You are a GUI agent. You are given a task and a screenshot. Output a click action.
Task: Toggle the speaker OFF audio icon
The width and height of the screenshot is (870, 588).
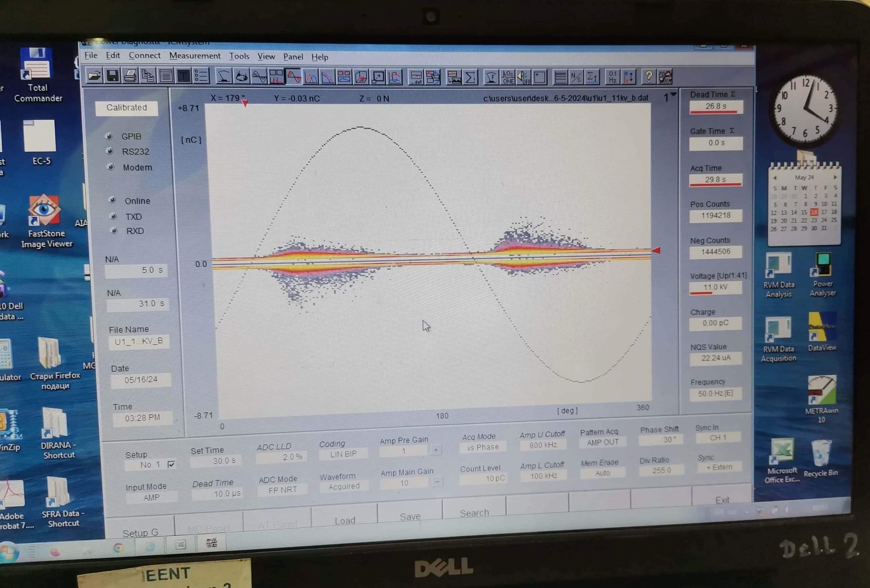click(x=523, y=78)
